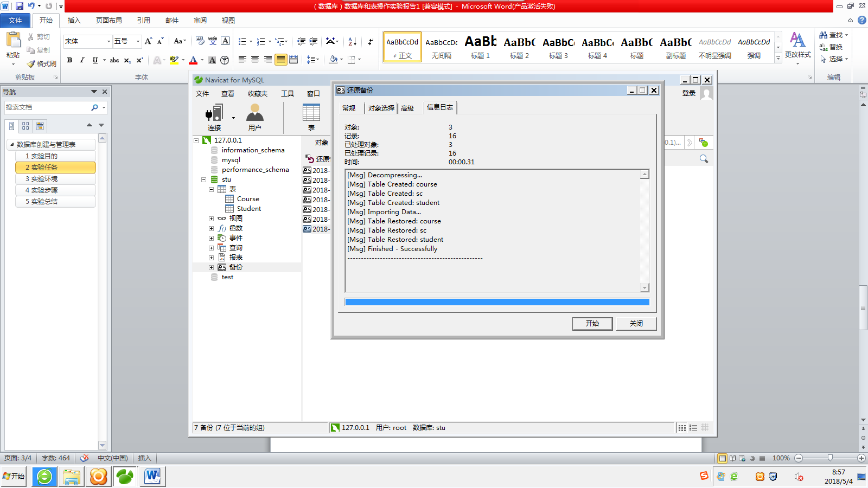The width and height of the screenshot is (868, 488).
Task: Click the Change Styles icon
Action: pyautogui.click(x=797, y=40)
